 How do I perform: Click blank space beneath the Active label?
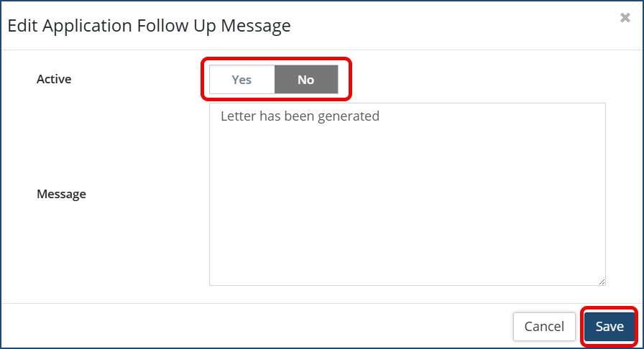[54, 129]
